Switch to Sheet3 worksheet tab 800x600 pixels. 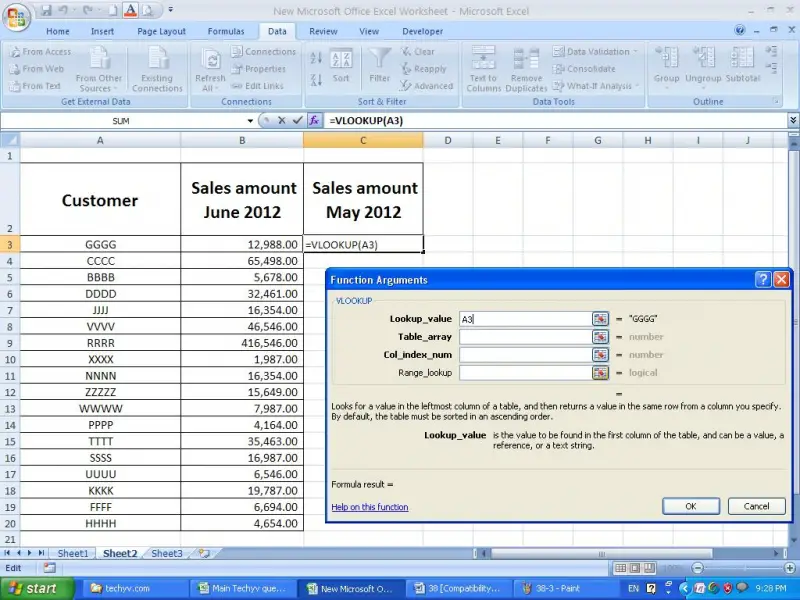pos(167,554)
